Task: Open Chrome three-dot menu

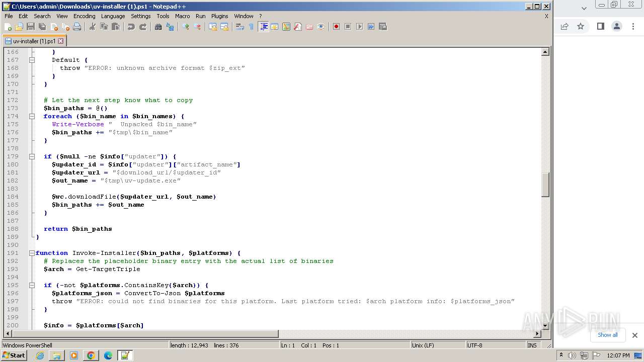Action: click(x=633, y=27)
